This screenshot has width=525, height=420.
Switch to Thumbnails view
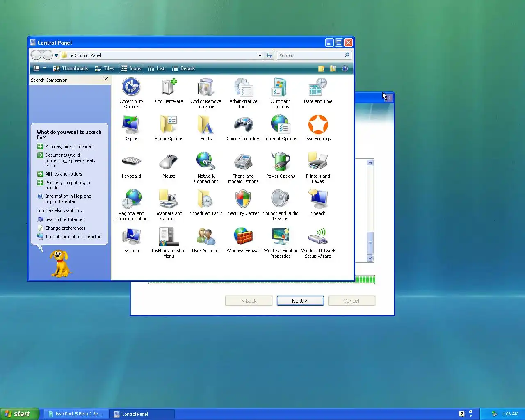[71, 68]
